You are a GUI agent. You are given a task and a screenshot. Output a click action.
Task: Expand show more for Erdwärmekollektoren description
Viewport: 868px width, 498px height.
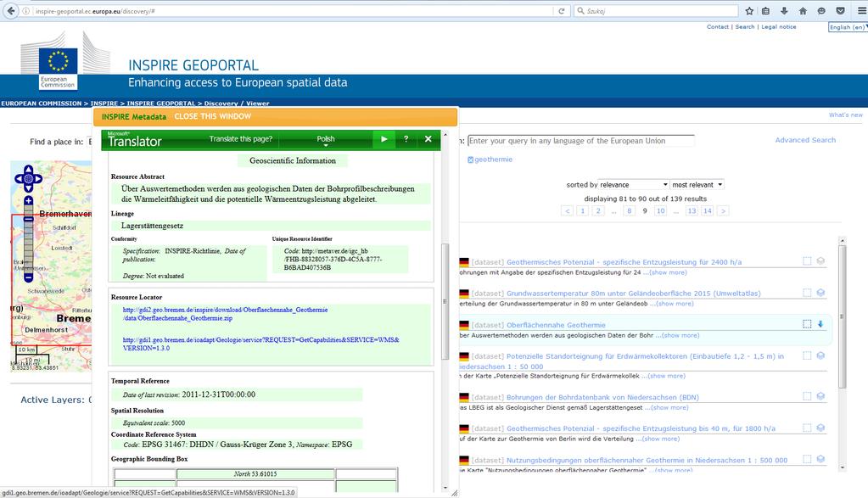[667, 377]
